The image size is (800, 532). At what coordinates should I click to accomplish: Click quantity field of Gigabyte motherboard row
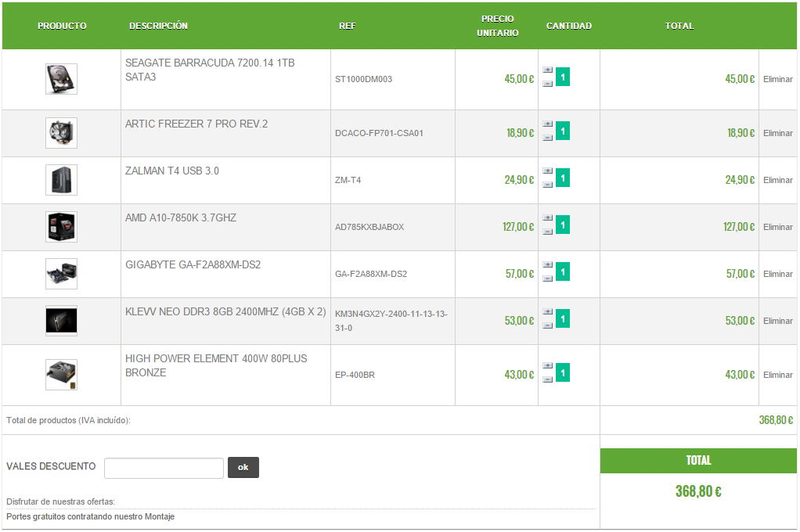(x=563, y=271)
